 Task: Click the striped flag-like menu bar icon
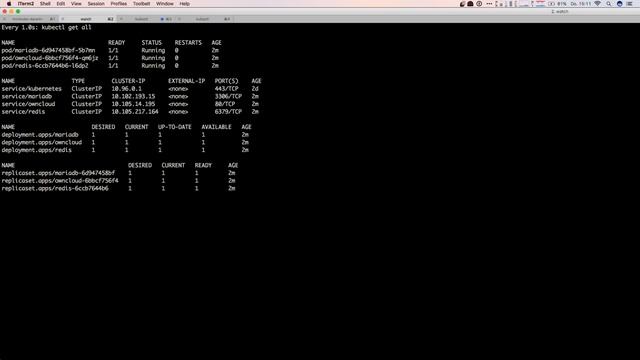click(x=540, y=4)
